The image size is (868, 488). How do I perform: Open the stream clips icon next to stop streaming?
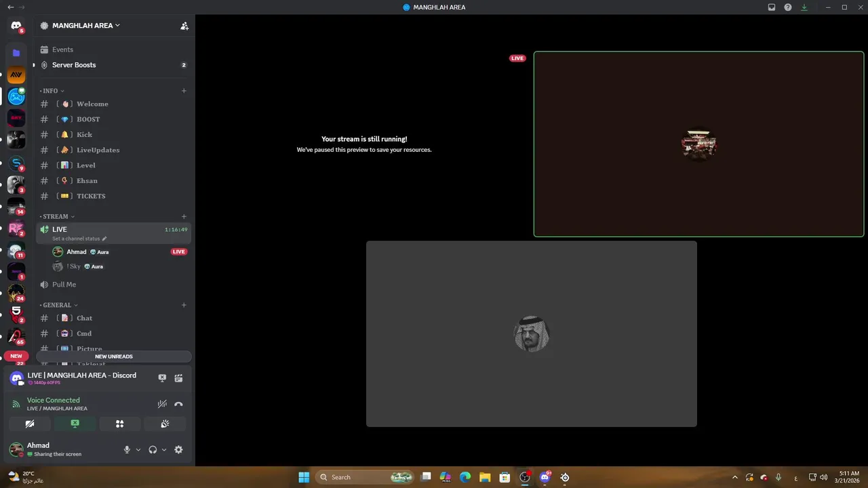point(178,378)
